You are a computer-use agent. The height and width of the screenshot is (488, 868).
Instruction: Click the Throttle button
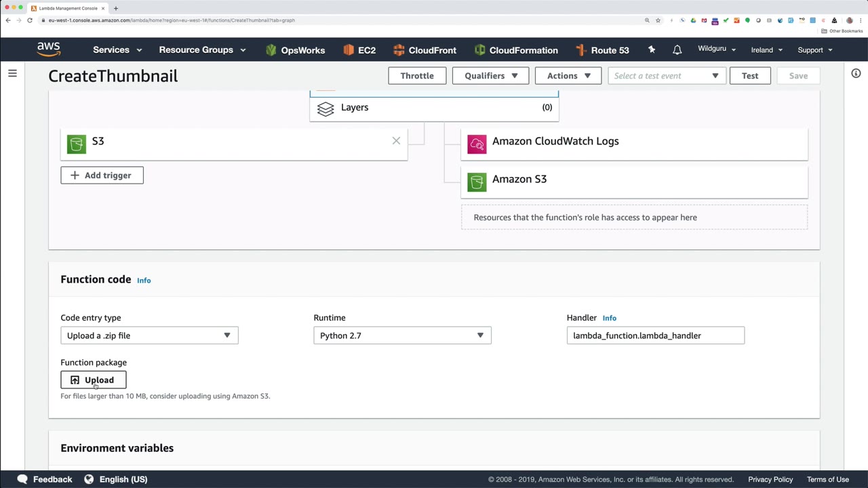tap(417, 76)
